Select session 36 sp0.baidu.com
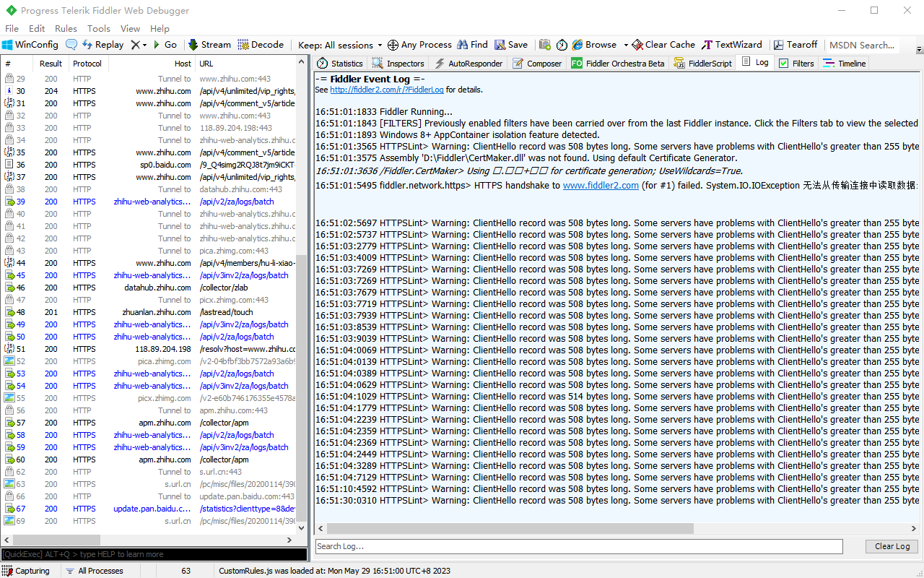This screenshot has height=578, width=924. coord(149,165)
